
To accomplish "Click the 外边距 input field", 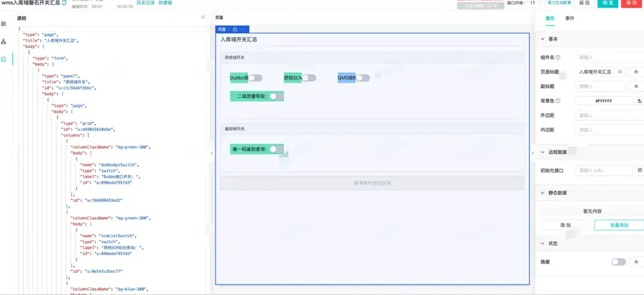I will point(609,115).
